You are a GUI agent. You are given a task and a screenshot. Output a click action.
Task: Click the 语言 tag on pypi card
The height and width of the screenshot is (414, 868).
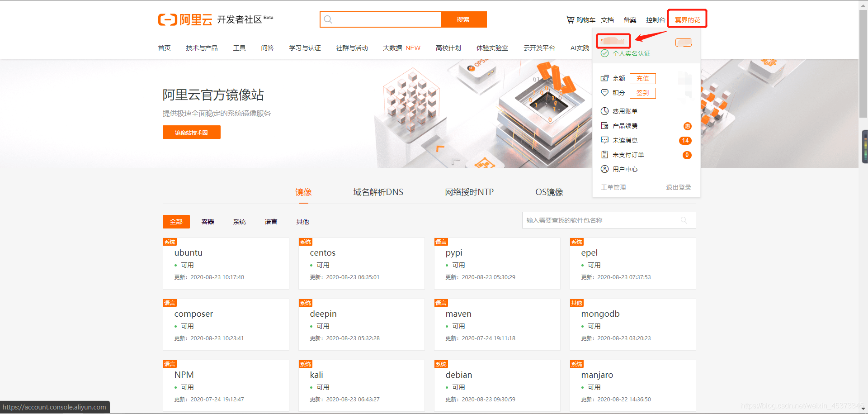(441, 242)
